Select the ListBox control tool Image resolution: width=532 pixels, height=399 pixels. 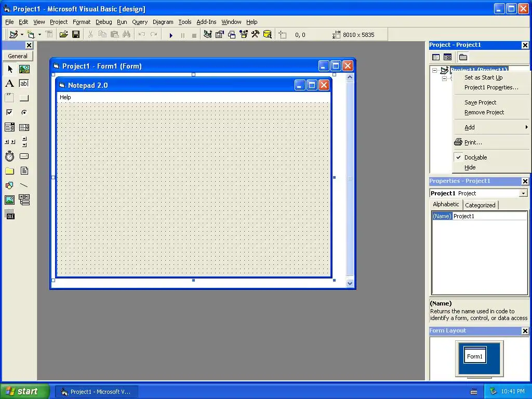click(x=24, y=127)
